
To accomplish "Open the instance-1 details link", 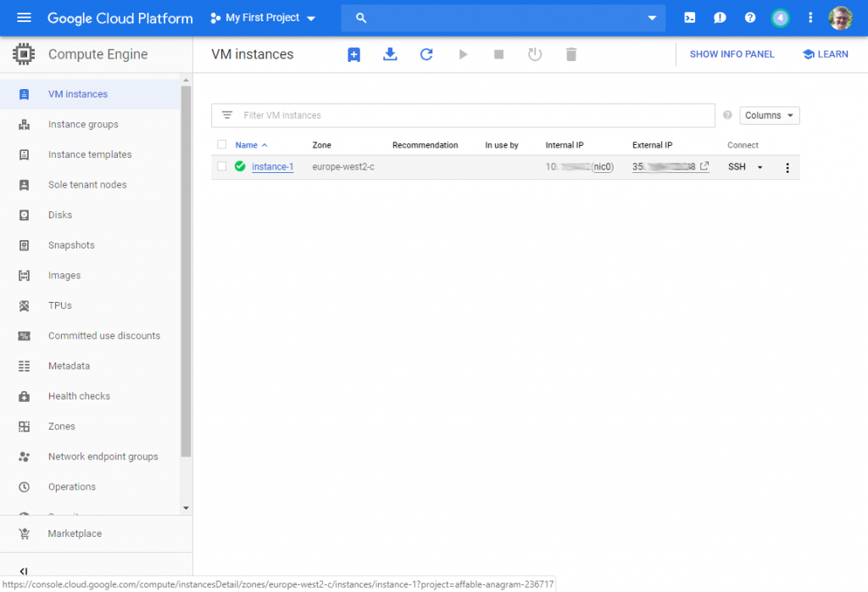I will coord(272,167).
